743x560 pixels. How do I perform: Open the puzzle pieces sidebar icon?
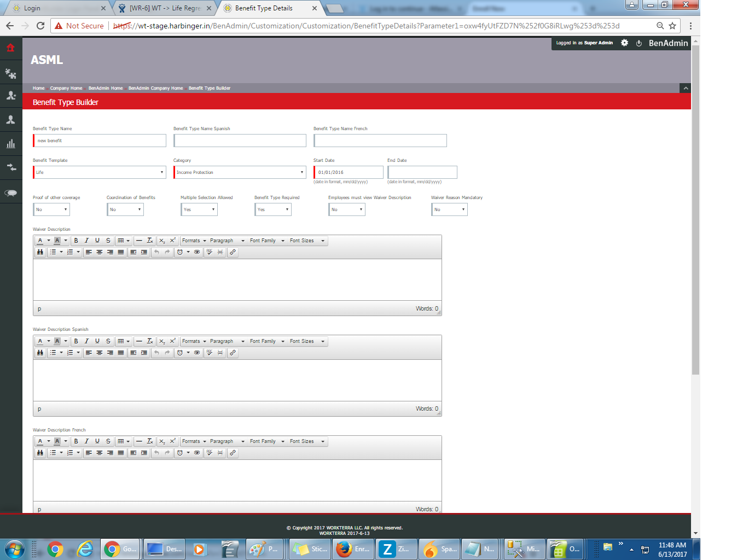[x=10, y=73]
